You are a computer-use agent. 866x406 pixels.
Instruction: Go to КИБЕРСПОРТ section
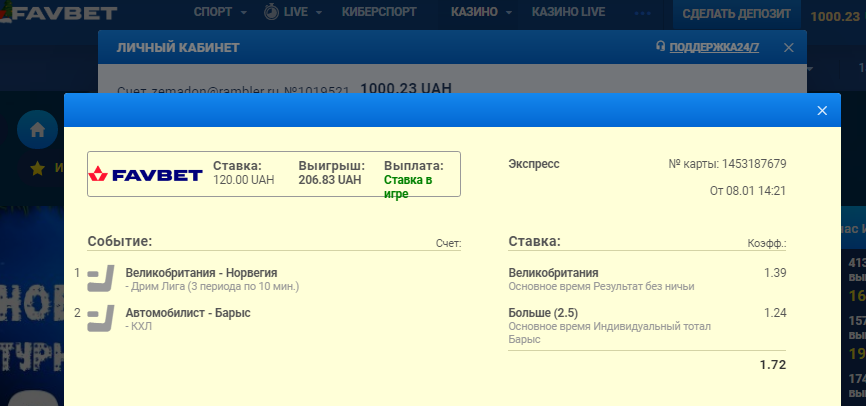[x=379, y=12]
